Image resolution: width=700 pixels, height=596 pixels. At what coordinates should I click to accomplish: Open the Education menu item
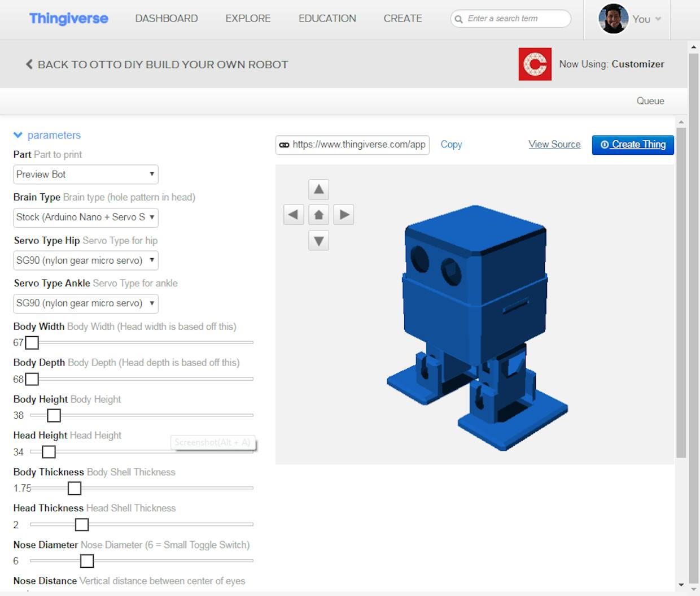tap(327, 19)
